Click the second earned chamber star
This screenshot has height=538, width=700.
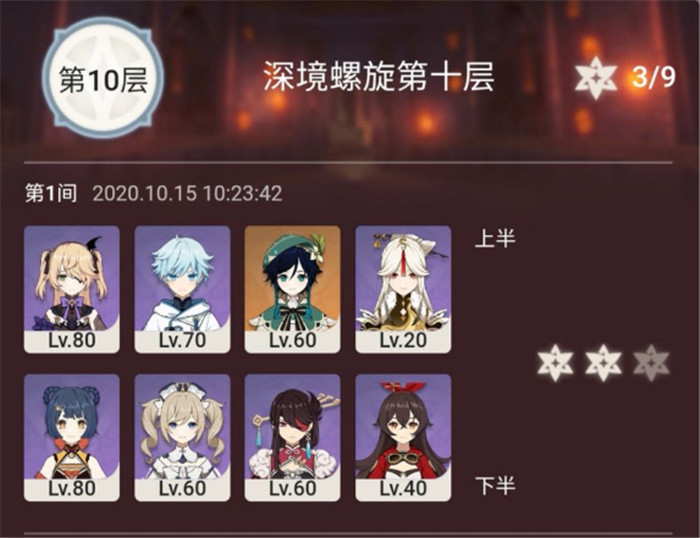(603, 363)
